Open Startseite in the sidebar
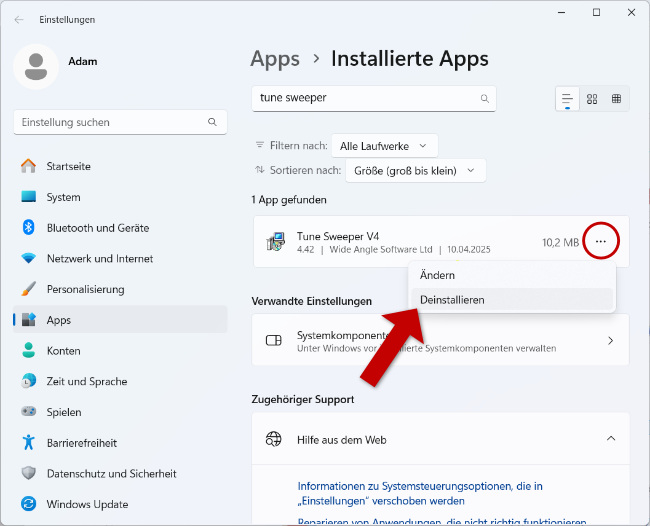 120,166
